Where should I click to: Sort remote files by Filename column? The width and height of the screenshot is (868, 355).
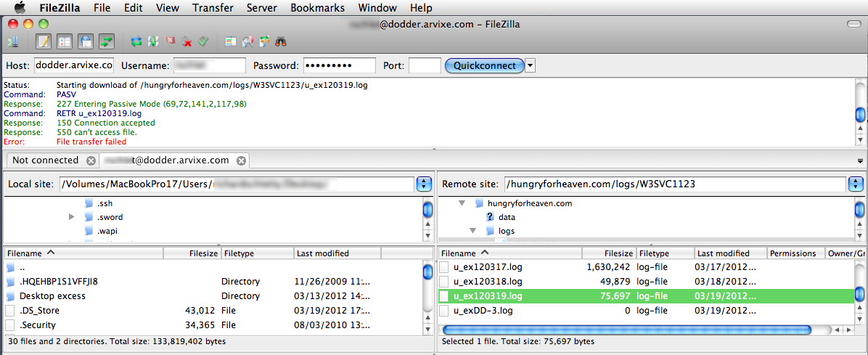(509, 253)
